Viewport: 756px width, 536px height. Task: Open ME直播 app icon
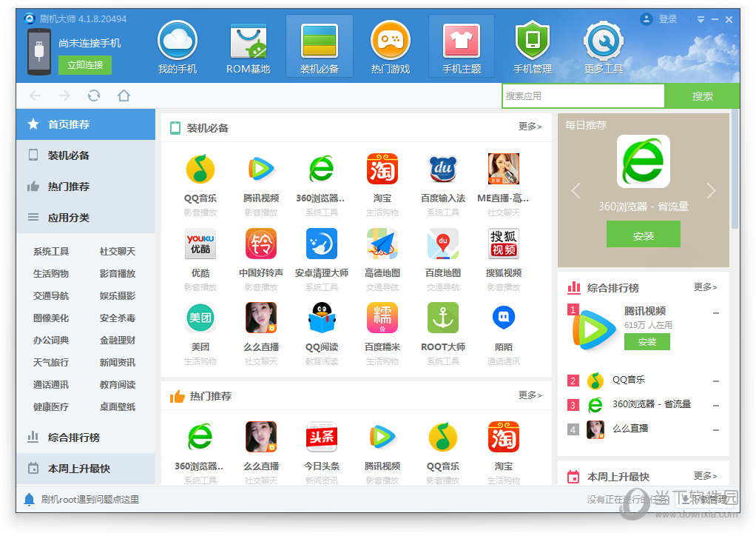(x=504, y=169)
